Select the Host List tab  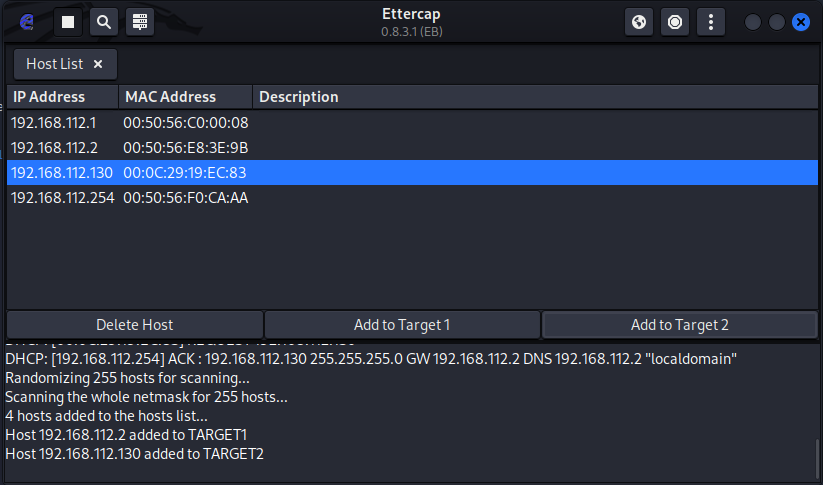(55, 64)
